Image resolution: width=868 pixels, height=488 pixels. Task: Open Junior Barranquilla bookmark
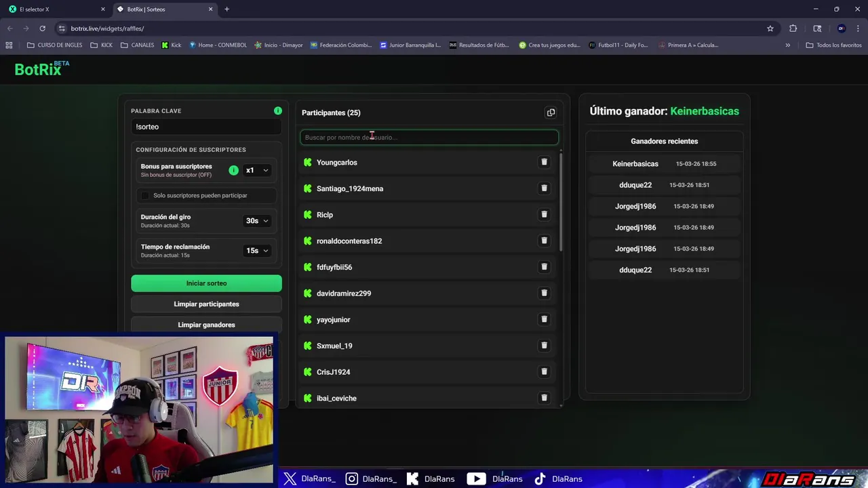(410, 45)
